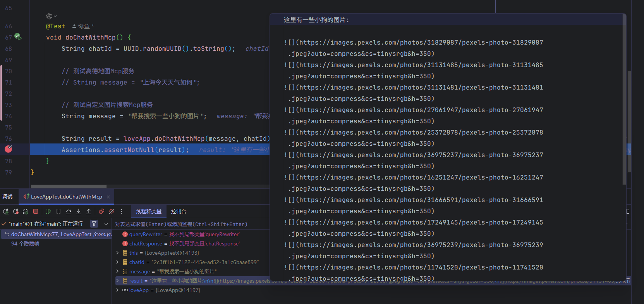Screen dimensions: 644x304
Task: Click the editor horizontal scrollbar
Action: 69,187
